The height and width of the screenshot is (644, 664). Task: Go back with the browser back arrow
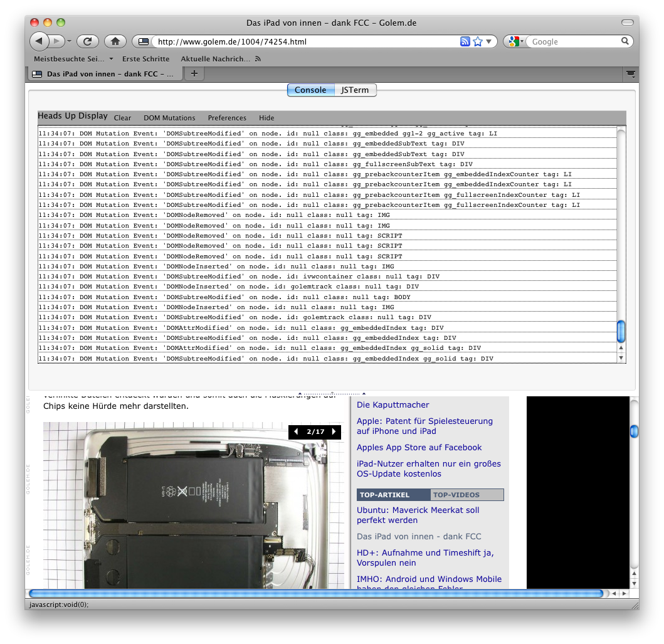point(39,41)
